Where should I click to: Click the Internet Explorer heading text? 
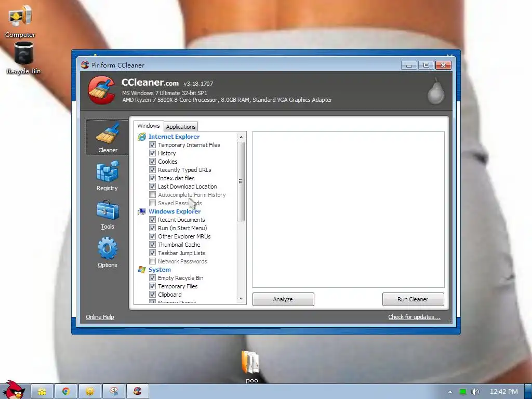174,137
